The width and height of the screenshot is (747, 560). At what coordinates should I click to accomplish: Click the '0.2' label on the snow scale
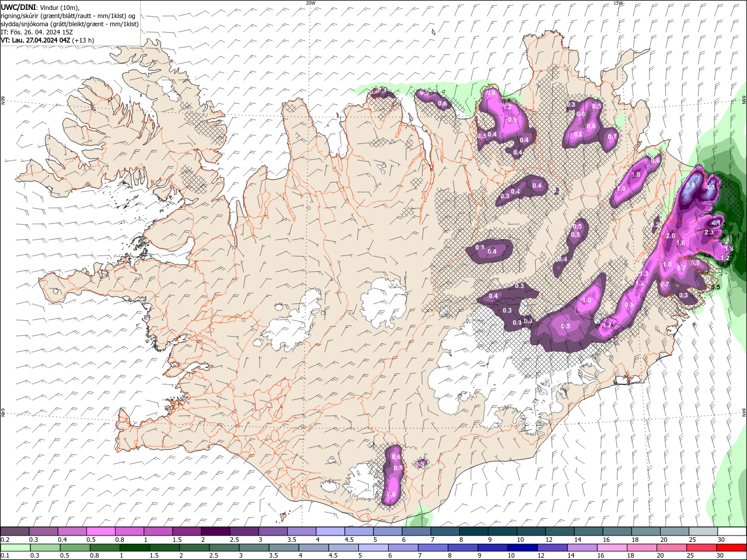4,540
